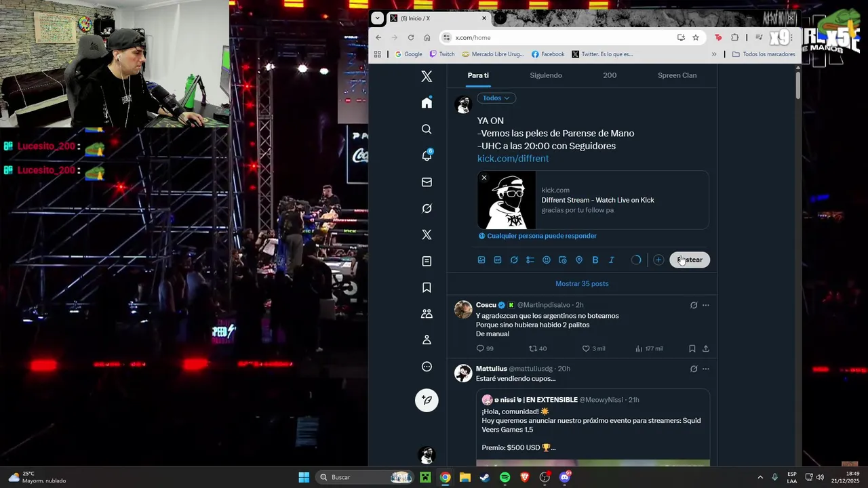Screen dimensions: 868x488
Task: Click Grok explain icon on Coscu's post
Action: [694, 305]
